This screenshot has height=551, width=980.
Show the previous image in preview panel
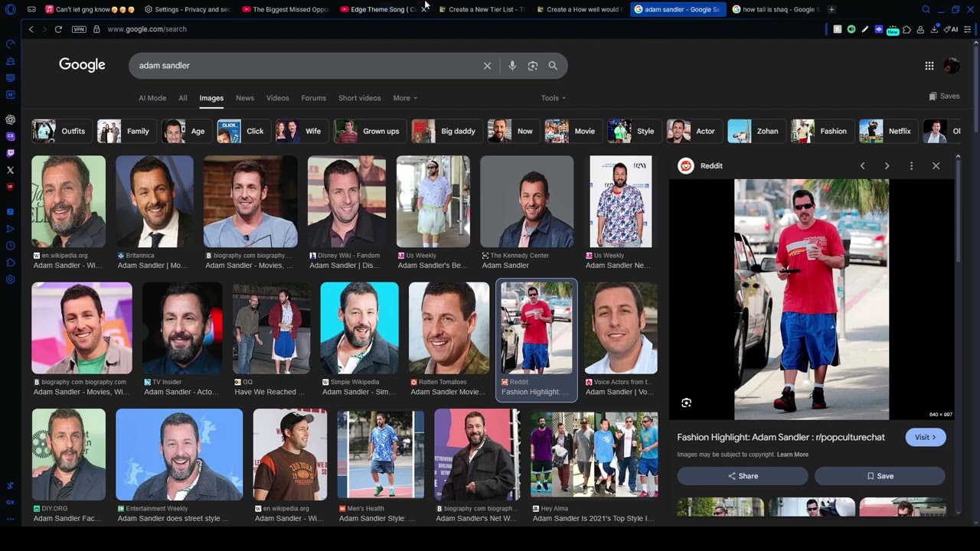(x=862, y=166)
